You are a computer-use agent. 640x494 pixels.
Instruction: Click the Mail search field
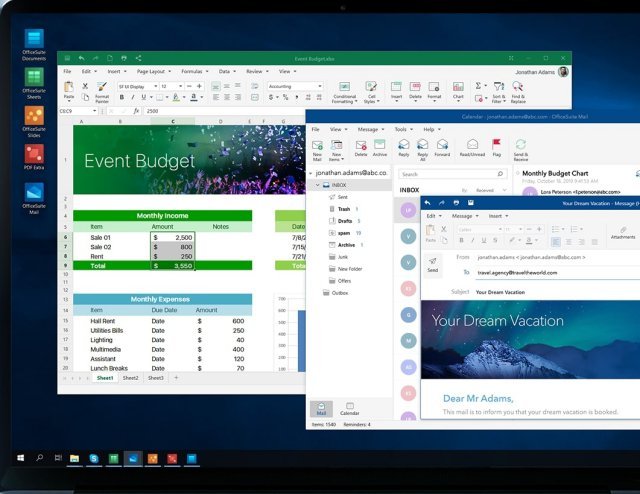pos(453,174)
